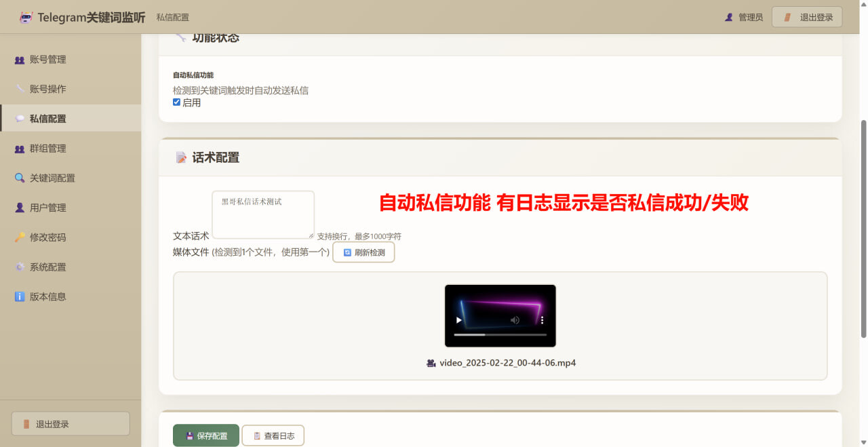868x447 pixels.
Task: Click the 保存配置 button
Action: [x=206, y=435]
